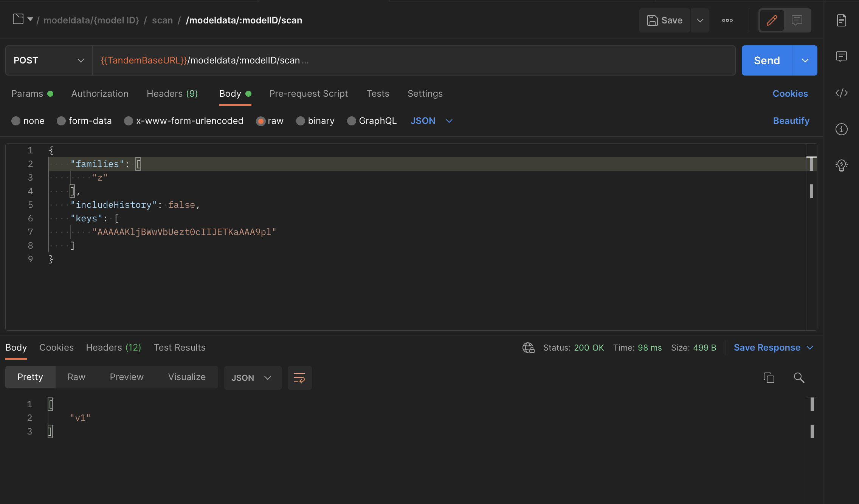
Task: Send the POST request
Action: pyautogui.click(x=767, y=60)
